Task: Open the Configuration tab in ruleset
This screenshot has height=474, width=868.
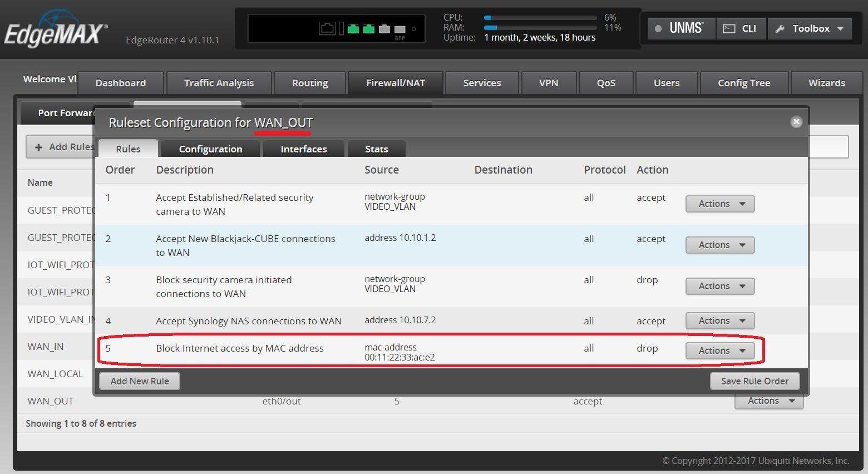Action: [210, 149]
